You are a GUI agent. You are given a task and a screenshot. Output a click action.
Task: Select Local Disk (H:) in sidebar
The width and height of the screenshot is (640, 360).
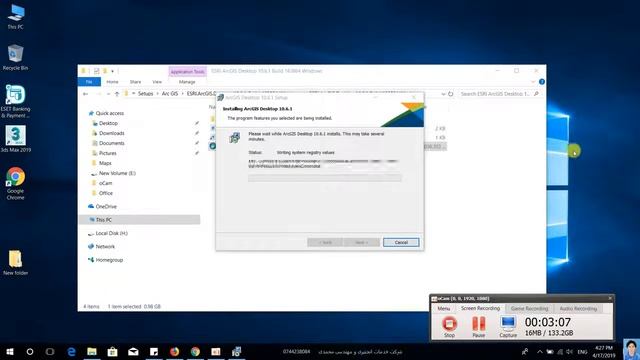click(x=111, y=233)
